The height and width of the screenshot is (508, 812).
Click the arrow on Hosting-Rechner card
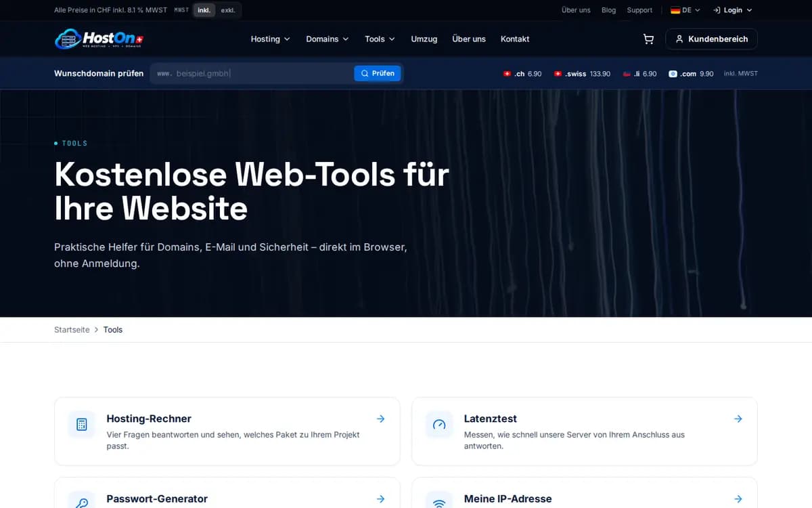pos(381,419)
